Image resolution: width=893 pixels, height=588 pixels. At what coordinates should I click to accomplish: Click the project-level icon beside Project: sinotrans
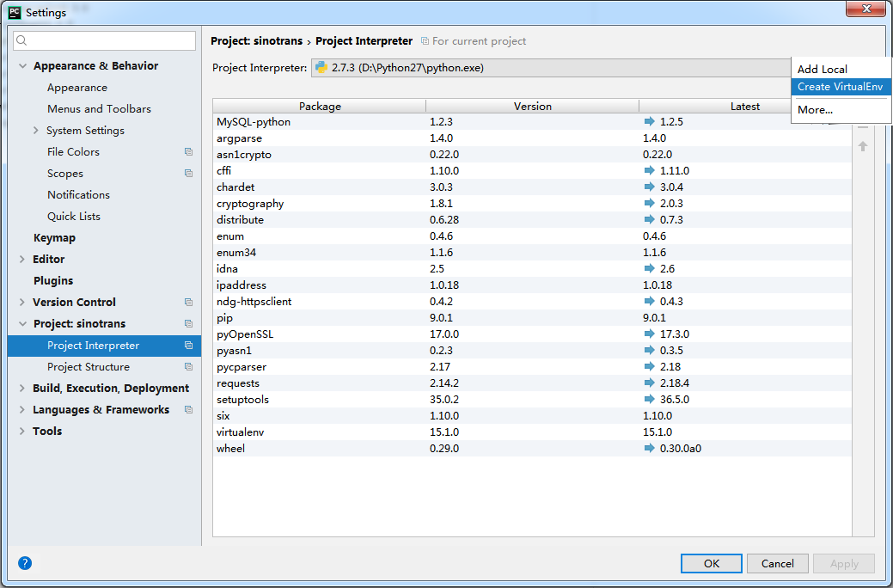[x=188, y=323]
